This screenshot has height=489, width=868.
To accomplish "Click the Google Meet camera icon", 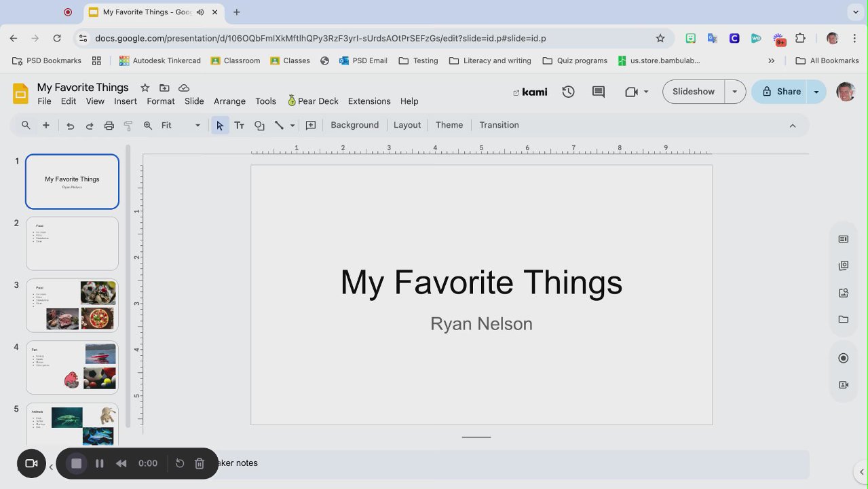I will click(631, 92).
